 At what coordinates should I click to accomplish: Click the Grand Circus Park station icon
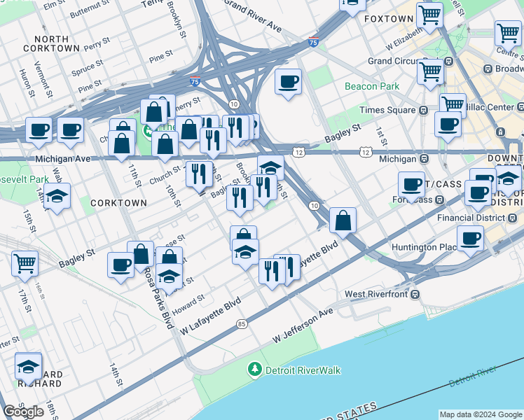(x=449, y=62)
